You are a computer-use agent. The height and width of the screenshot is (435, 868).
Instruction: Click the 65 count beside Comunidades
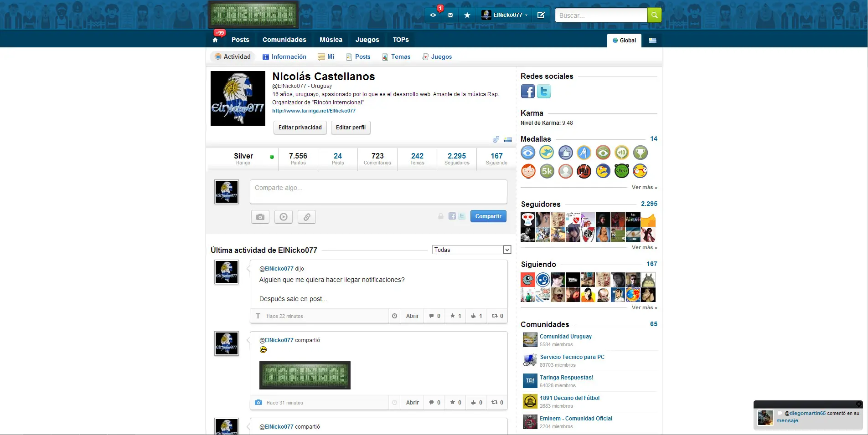(654, 324)
